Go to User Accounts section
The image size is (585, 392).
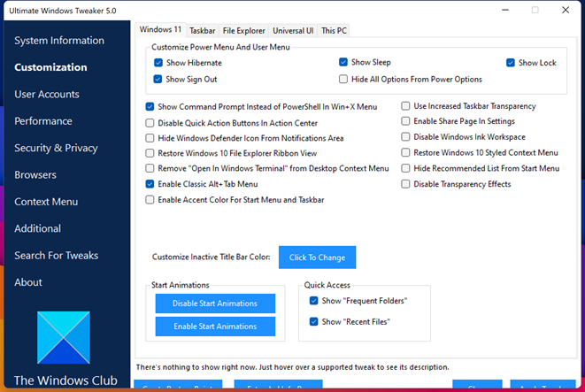coord(47,94)
